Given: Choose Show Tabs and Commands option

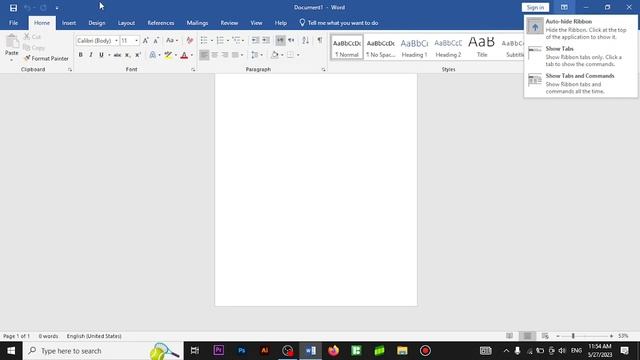Looking at the screenshot, I should [580, 83].
